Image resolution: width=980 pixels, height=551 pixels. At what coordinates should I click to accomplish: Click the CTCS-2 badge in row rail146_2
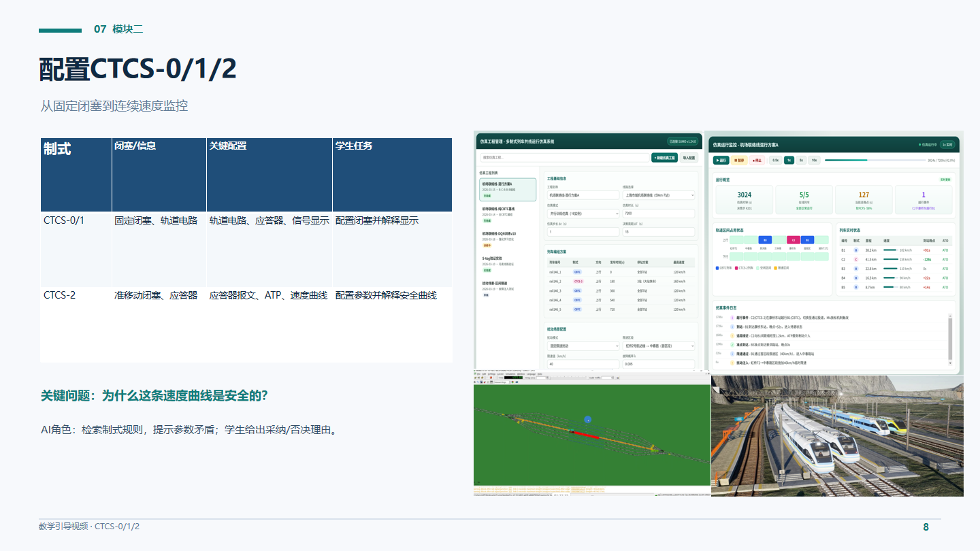coord(578,281)
